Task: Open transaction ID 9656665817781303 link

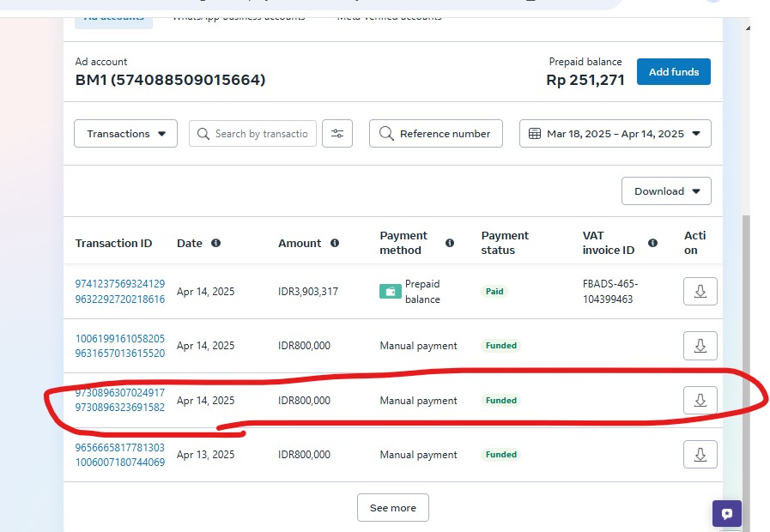Action: click(120, 447)
